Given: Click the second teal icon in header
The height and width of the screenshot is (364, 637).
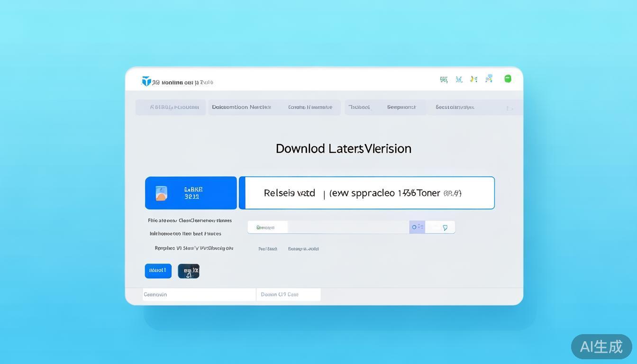Looking at the screenshot, I should (x=459, y=80).
